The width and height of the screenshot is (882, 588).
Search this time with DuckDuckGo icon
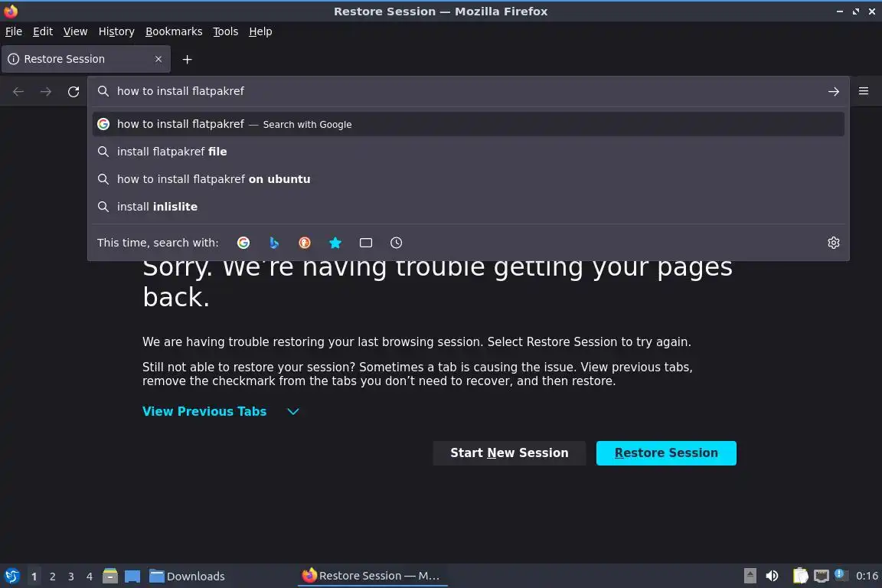[x=304, y=243]
